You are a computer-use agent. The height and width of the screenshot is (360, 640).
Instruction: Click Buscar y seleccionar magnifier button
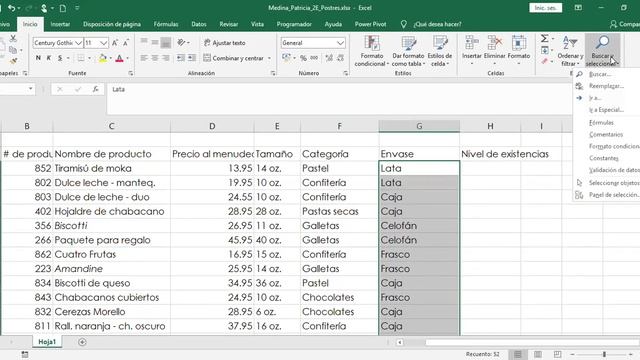pyautogui.click(x=602, y=50)
